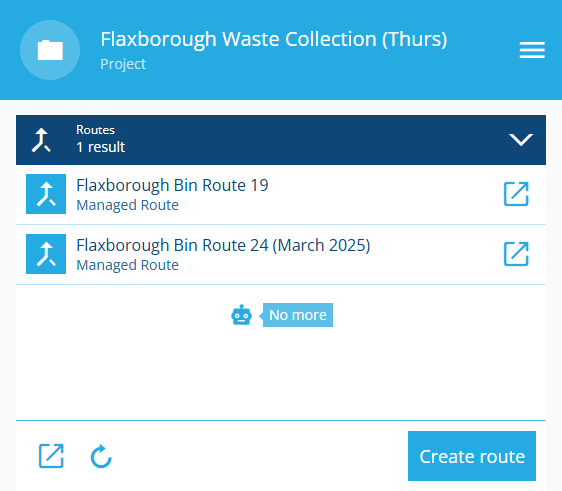Image resolution: width=562 pixels, height=491 pixels.
Task: Refresh the routes list
Action: click(x=101, y=456)
